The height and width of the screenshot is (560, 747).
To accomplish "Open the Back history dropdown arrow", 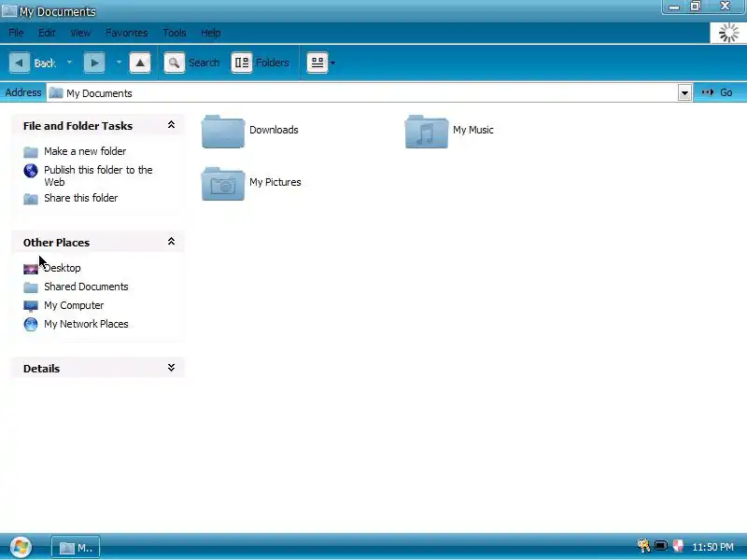I will tap(69, 63).
